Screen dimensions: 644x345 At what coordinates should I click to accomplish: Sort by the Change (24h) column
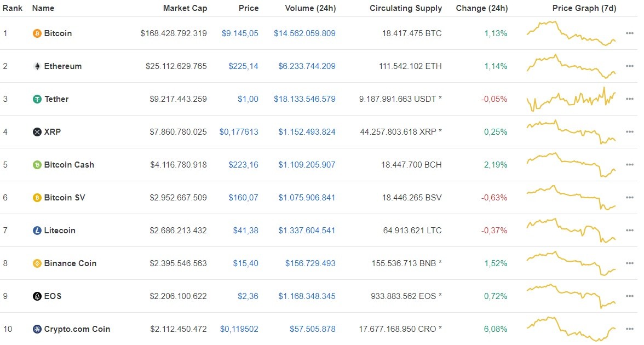[x=482, y=8]
